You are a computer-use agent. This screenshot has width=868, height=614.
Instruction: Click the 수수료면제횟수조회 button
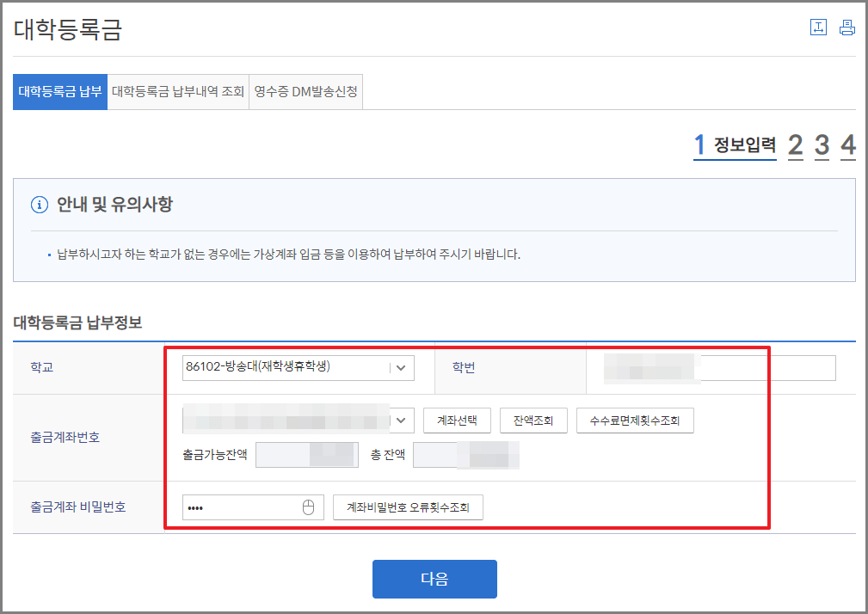(635, 420)
